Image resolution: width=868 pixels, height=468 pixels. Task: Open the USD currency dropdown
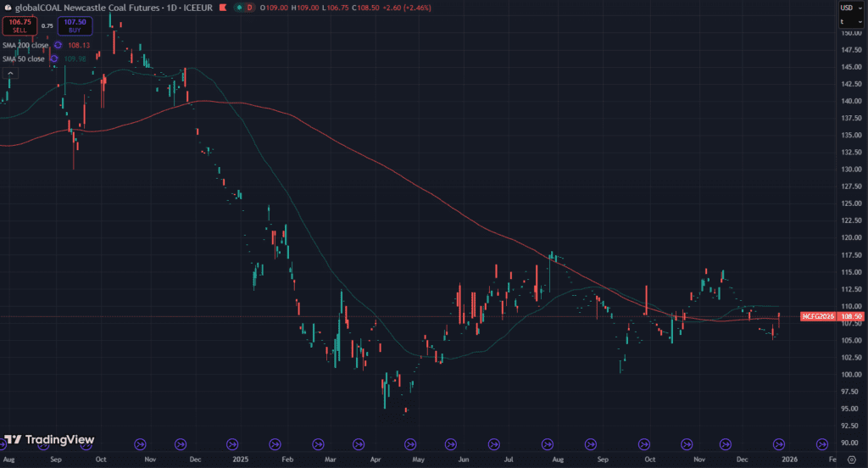tap(847, 8)
